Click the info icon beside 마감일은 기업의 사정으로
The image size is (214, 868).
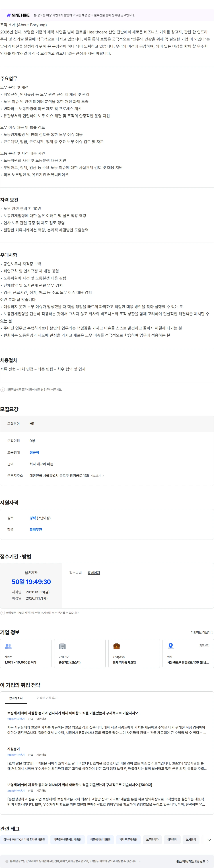[3, 613]
